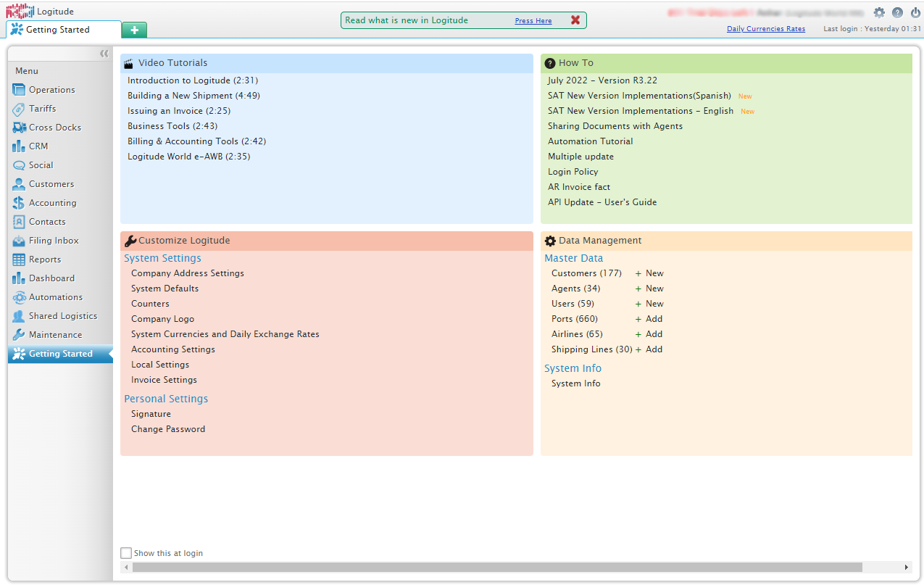Open the Accounting menu item
Image resolution: width=924 pixels, height=585 pixels.
(60, 203)
